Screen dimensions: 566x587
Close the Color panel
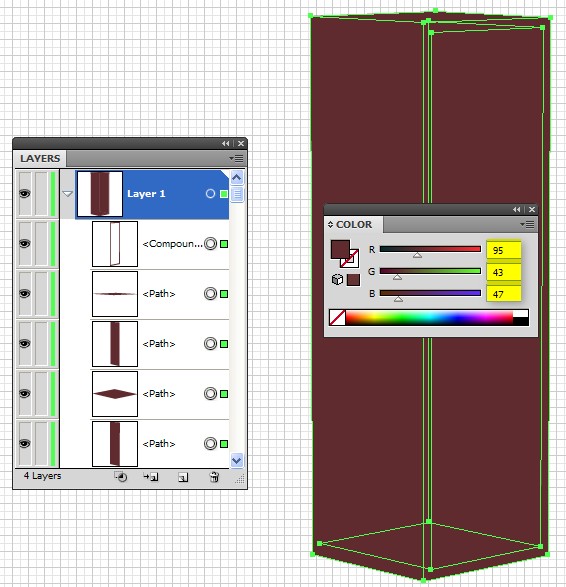532,210
